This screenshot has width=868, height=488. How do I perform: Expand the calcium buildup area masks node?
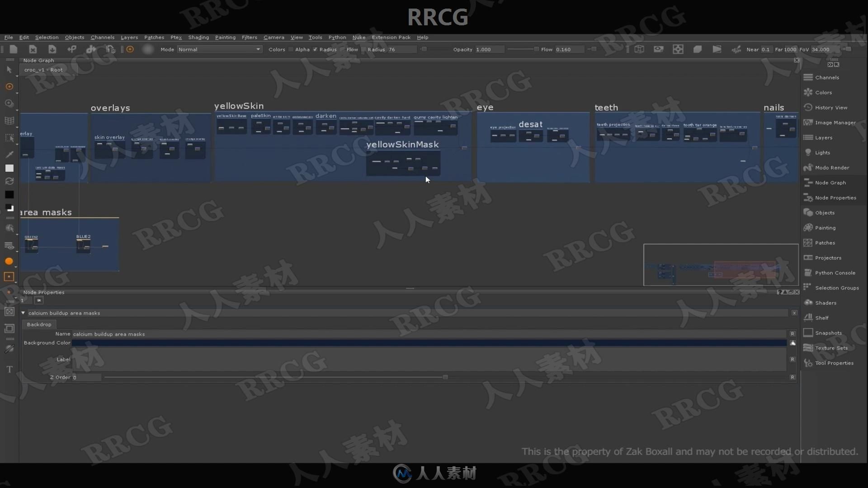point(23,313)
